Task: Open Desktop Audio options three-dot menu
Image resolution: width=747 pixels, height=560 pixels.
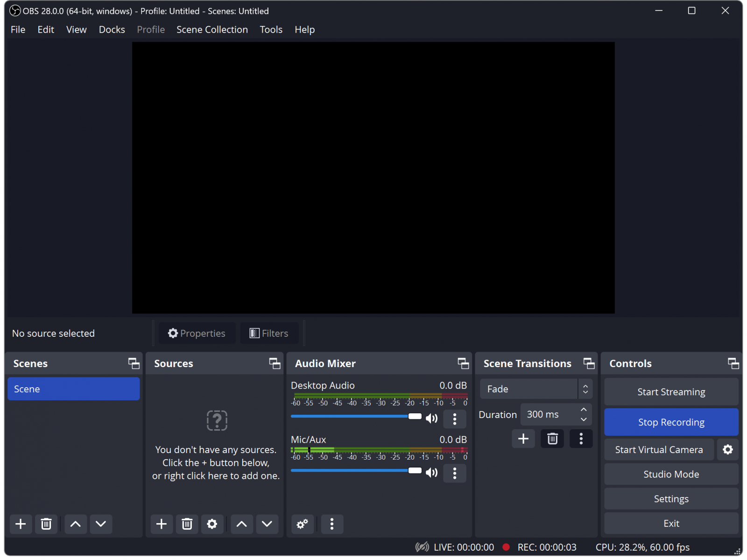Action: click(x=455, y=418)
